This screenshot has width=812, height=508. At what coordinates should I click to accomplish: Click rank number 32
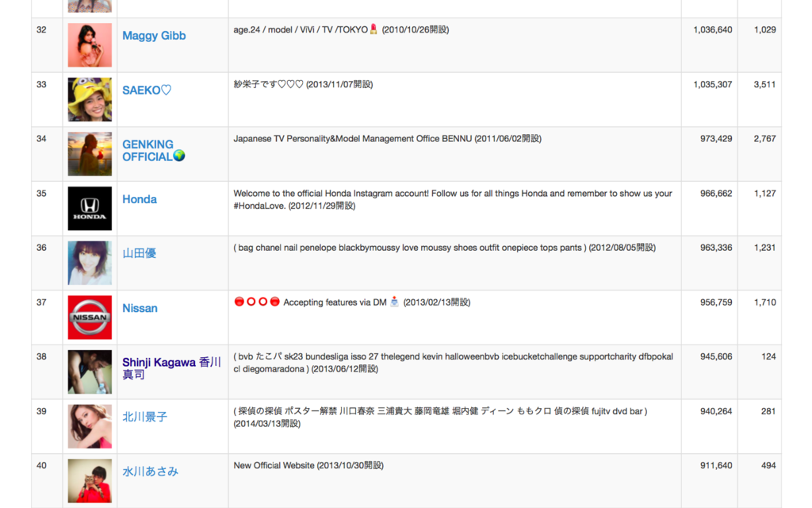click(41, 30)
